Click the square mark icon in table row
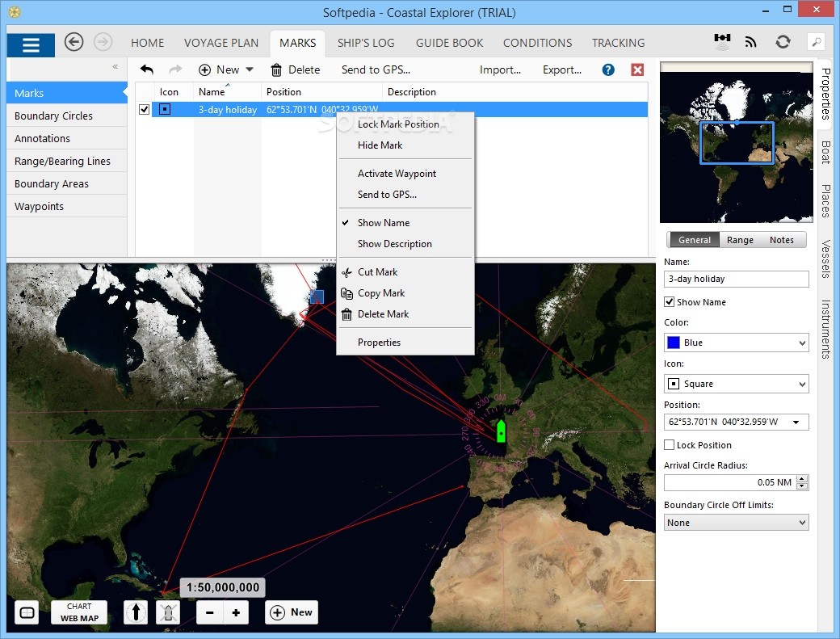 [x=165, y=109]
